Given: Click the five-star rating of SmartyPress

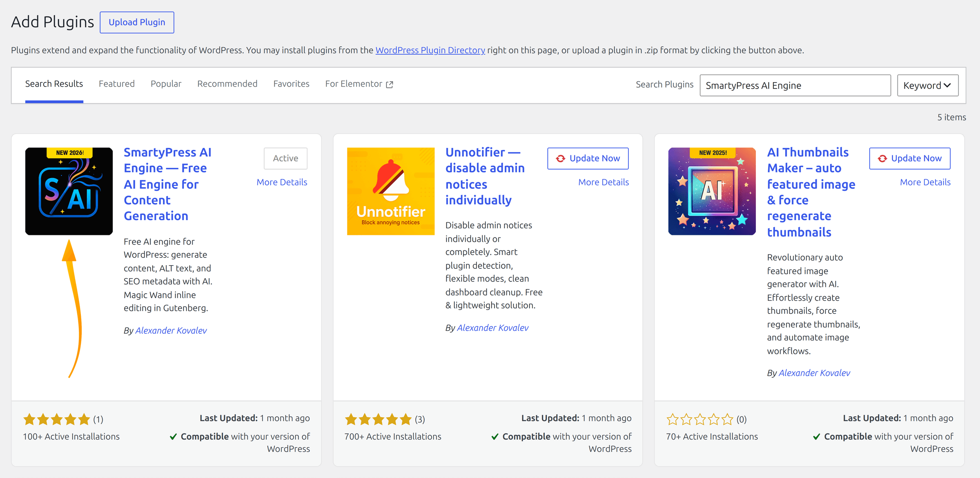Looking at the screenshot, I should coord(57,419).
